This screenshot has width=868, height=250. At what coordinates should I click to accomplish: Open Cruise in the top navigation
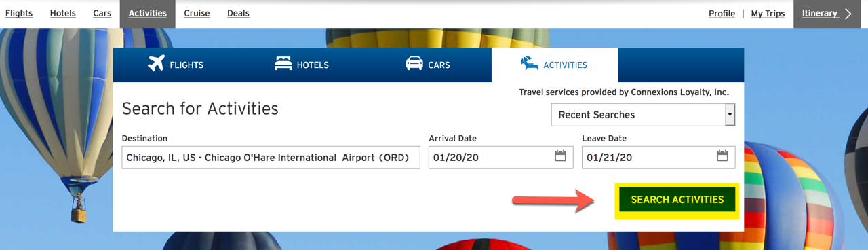point(197,13)
